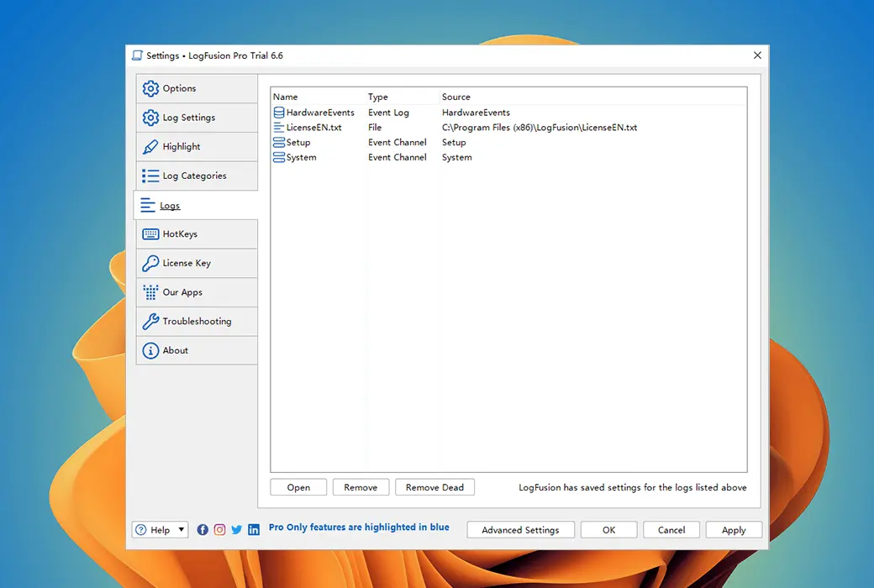The image size is (874, 588).
Task: Click the Event Channel type for System
Action: click(398, 157)
